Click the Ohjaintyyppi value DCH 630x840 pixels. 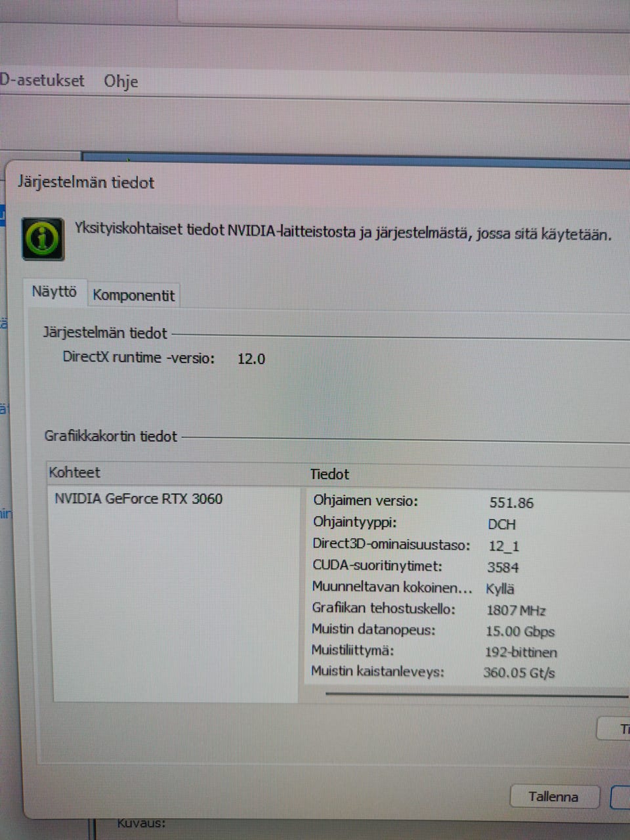(502, 524)
